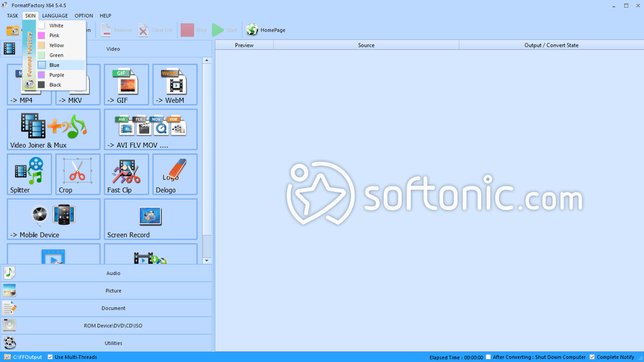Collapse the Video section header
644x362 pixels.
click(x=106, y=49)
